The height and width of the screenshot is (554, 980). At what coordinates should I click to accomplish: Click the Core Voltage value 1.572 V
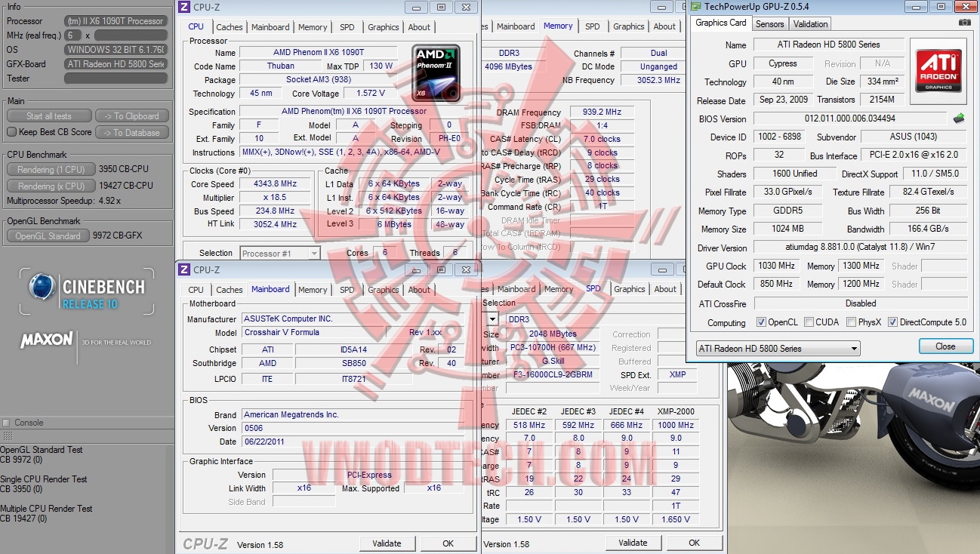[x=370, y=94]
